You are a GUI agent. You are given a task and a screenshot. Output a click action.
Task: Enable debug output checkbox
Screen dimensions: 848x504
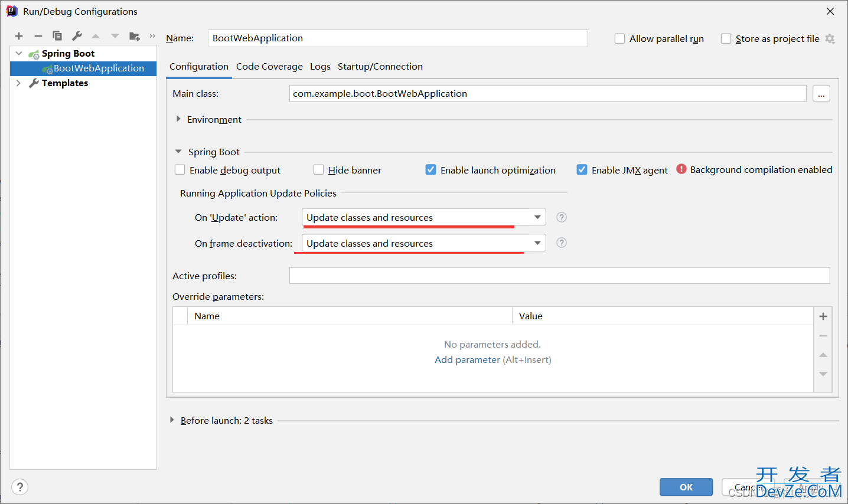click(x=180, y=170)
